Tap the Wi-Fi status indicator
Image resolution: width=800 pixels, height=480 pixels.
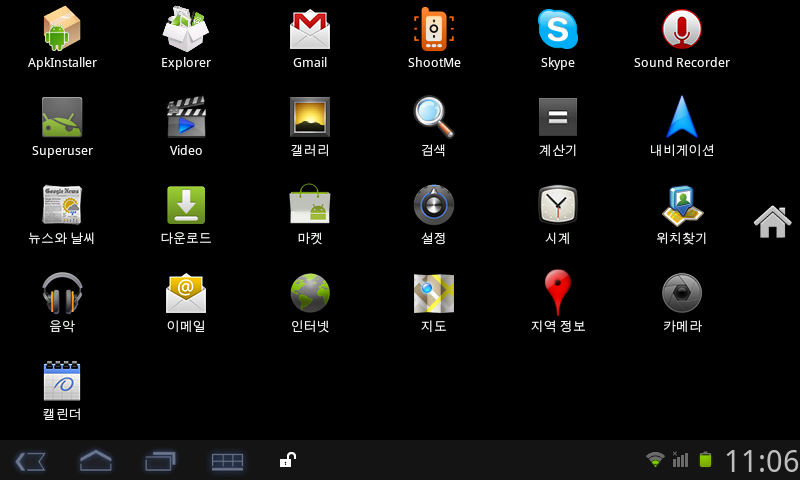click(x=655, y=460)
